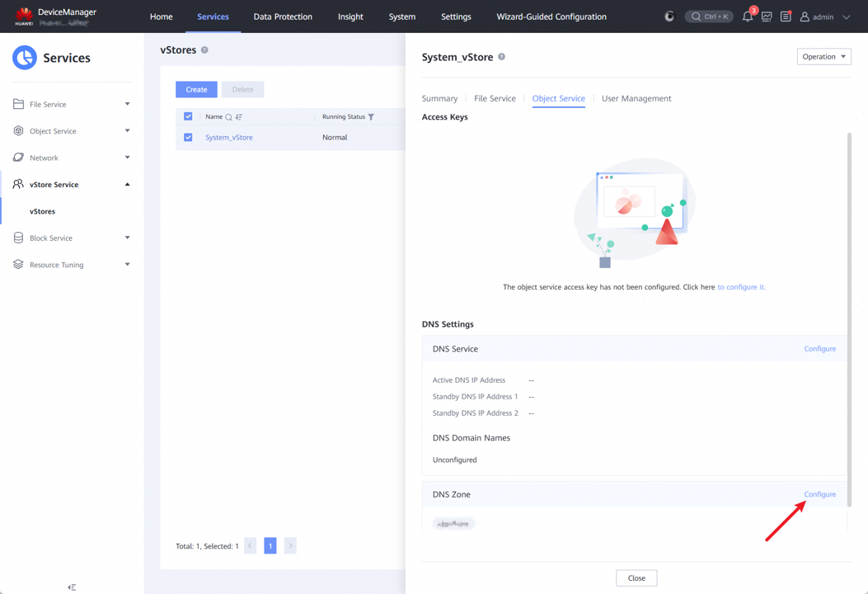The image size is (868, 594).
Task: Sort the table by Name column
Action: (x=239, y=117)
